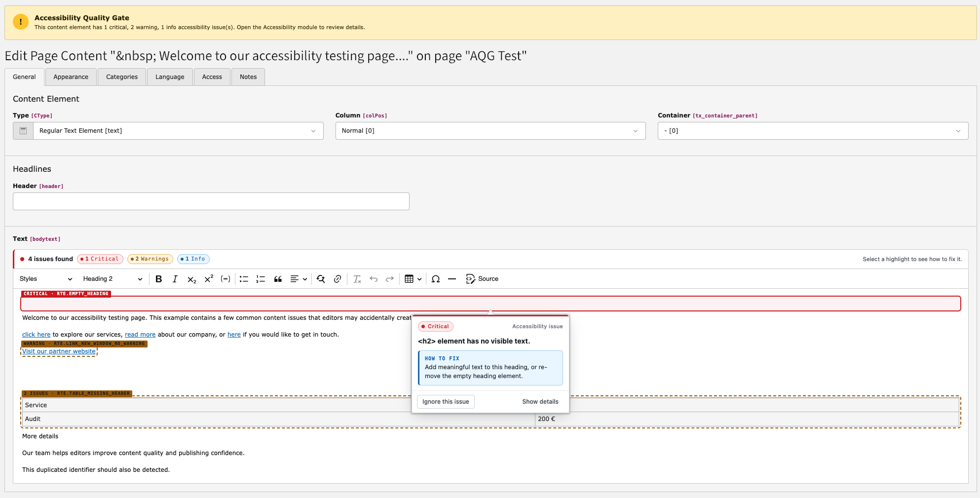980x498 pixels.
Task: Open the Heading 2 format dropdown
Action: click(113, 279)
